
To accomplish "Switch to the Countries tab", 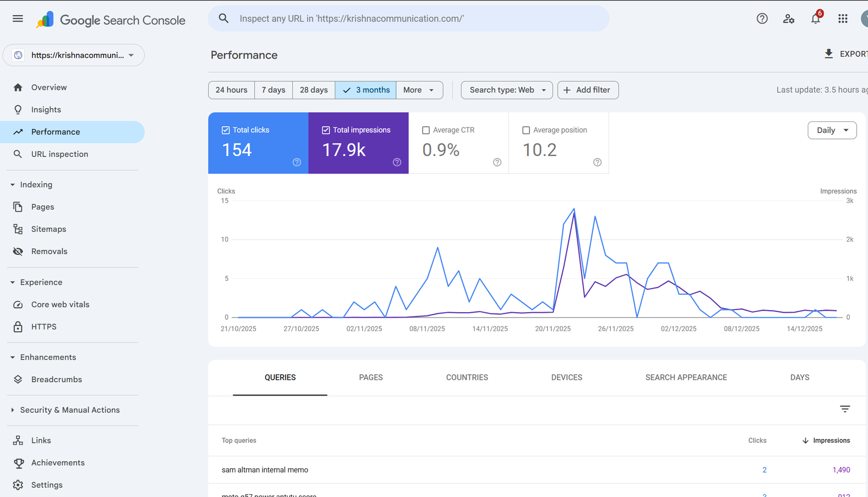I will [467, 377].
